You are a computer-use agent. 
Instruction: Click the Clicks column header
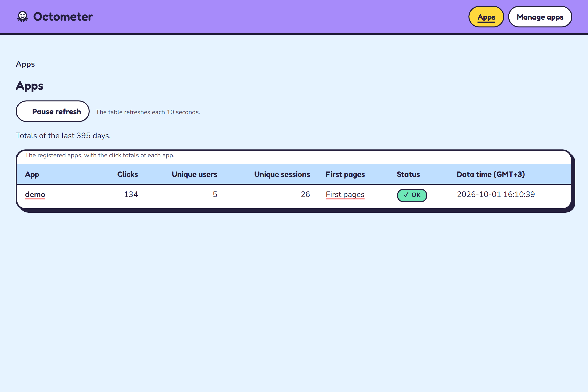pyautogui.click(x=127, y=174)
